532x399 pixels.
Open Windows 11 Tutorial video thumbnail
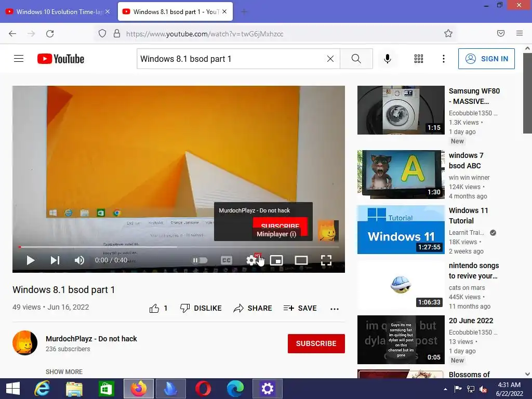401,230
